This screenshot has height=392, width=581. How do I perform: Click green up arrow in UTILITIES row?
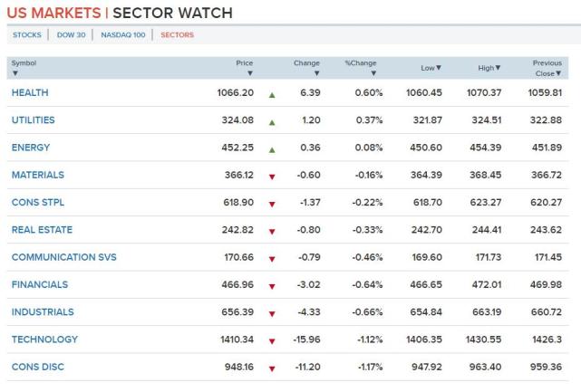pos(272,121)
